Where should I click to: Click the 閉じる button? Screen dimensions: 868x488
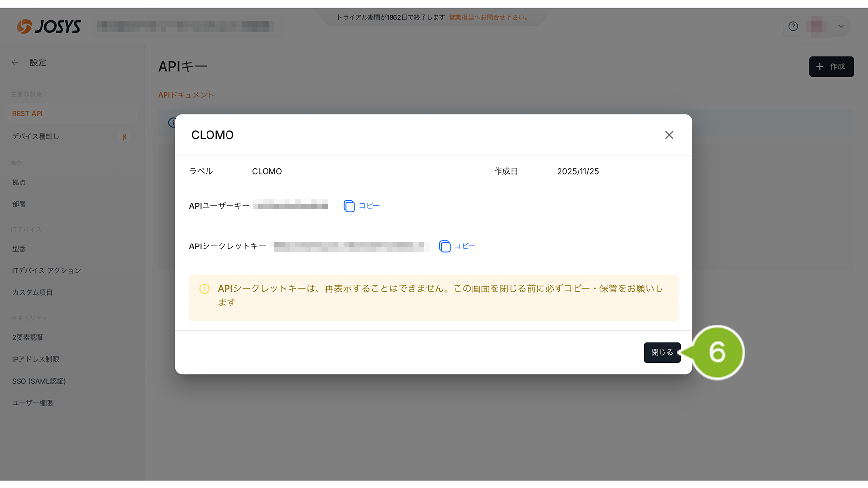click(x=661, y=352)
